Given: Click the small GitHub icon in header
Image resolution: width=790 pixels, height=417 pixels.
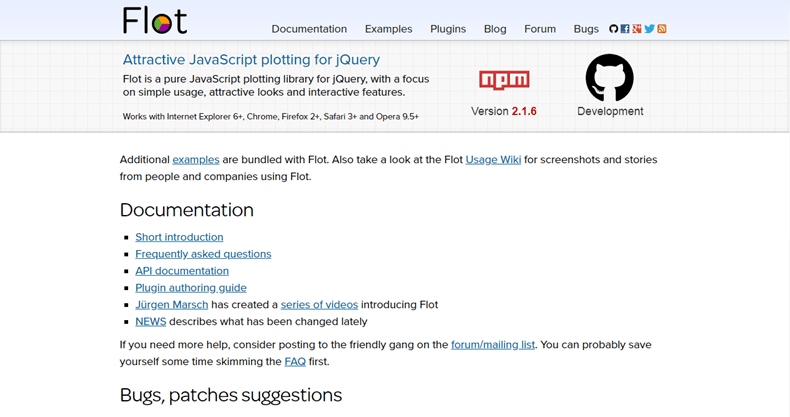Looking at the screenshot, I should click(x=614, y=29).
